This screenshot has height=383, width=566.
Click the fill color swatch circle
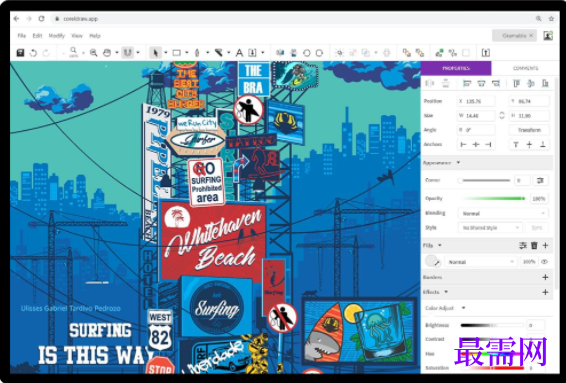coord(432,261)
